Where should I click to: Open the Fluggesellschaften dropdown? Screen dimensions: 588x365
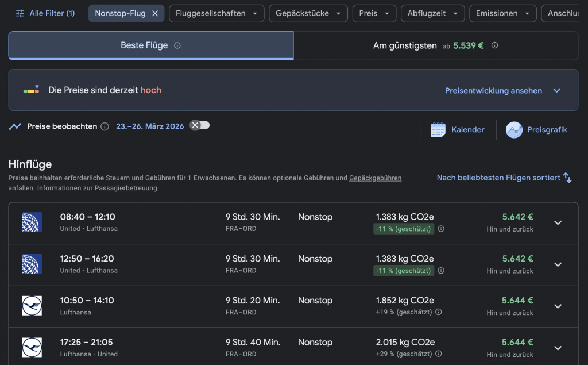point(216,13)
